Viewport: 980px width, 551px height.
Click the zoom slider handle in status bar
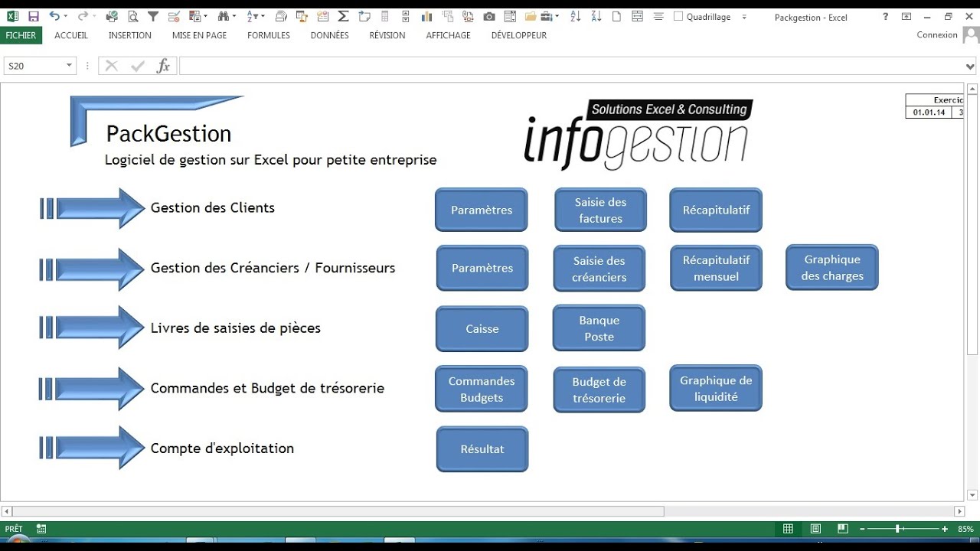(x=897, y=529)
